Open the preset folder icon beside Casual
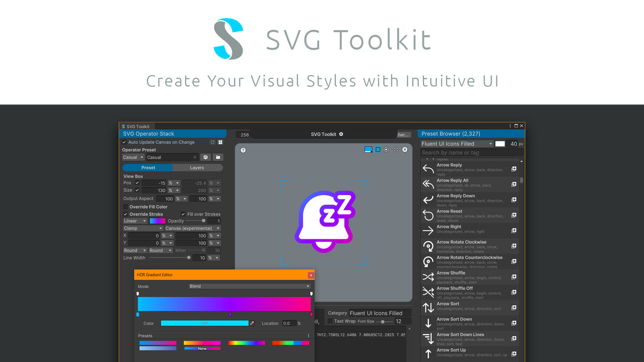 click(x=218, y=157)
